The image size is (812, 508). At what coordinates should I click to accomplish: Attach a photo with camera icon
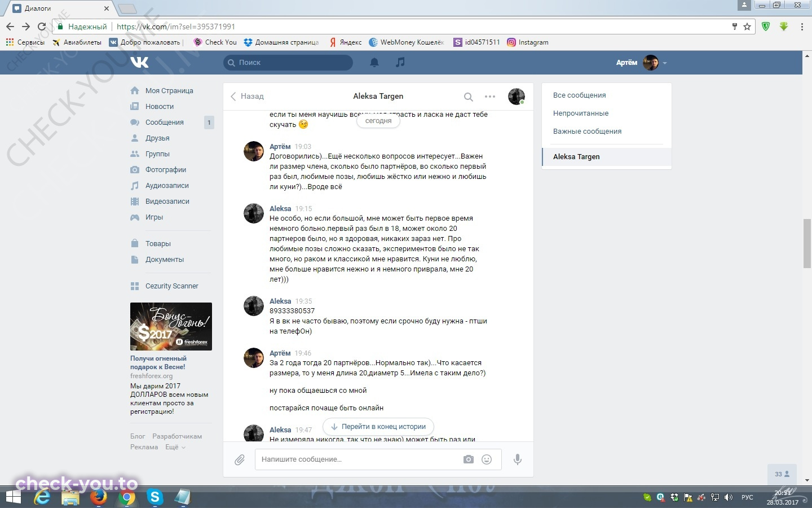469,459
